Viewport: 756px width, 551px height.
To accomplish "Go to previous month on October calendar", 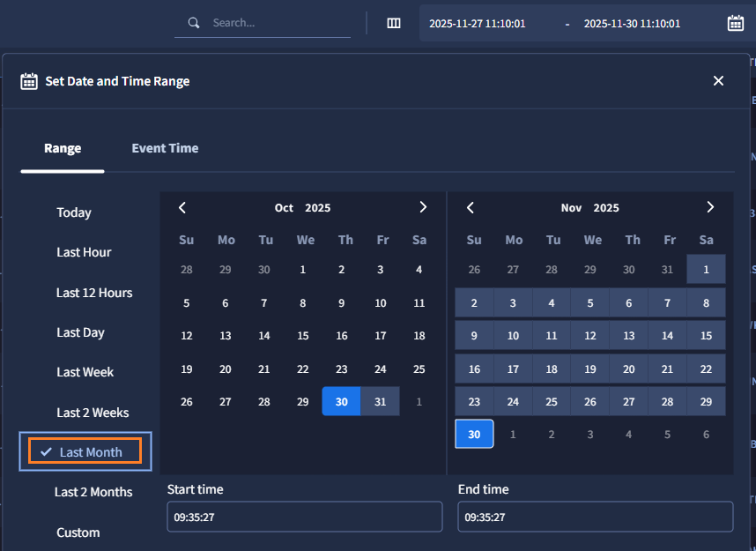I will coord(182,208).
